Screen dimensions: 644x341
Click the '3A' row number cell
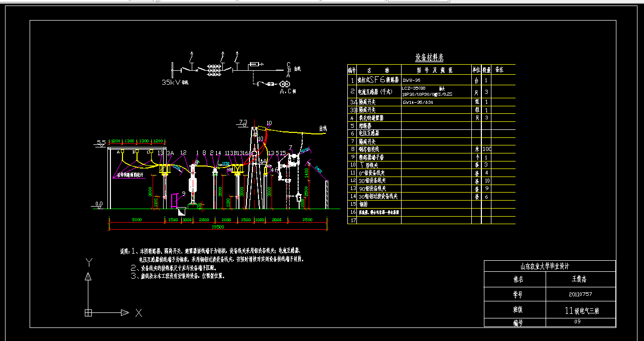[x=352, y=102]
